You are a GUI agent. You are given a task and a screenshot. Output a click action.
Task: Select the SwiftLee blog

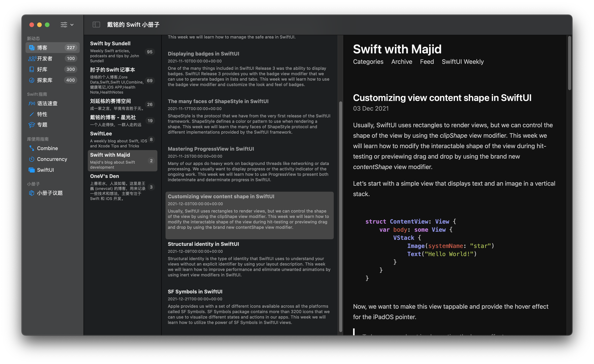(x=122, y=139)
